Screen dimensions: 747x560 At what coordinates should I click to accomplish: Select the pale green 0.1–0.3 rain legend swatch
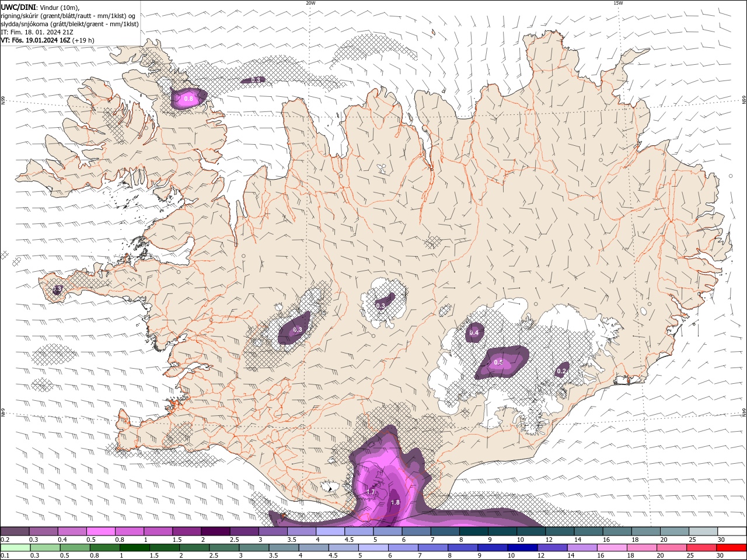tap(15, 548)
